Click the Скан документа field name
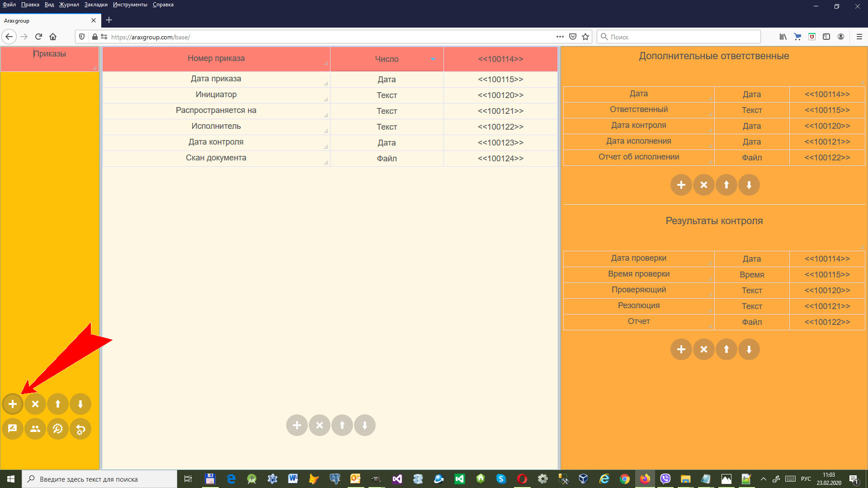 pyautogui.click(x=216, y=158)
